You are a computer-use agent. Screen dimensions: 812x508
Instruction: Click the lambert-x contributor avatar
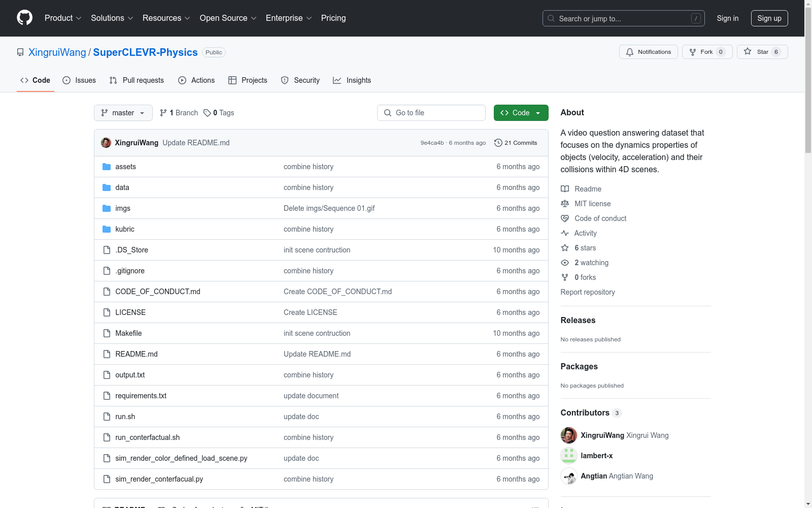[x=569, y=456]
